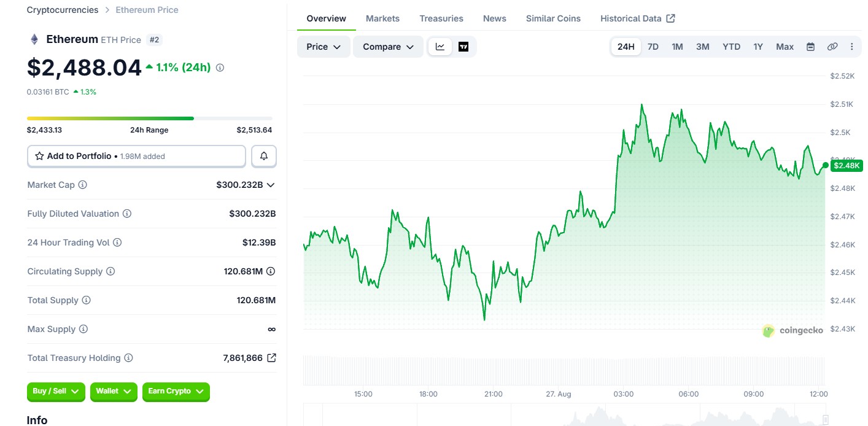Switch to the Markets tab
The image size is (868, 426).
tap(382, 18)
